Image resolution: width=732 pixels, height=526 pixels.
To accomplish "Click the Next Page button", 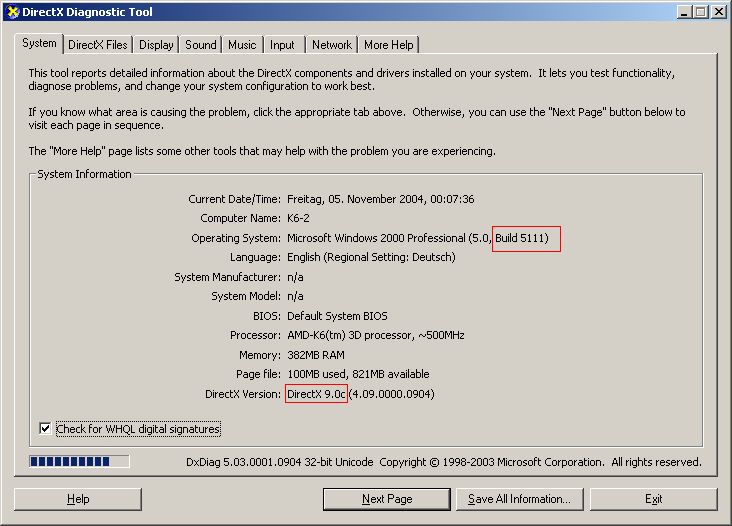I will click(387, 499).
